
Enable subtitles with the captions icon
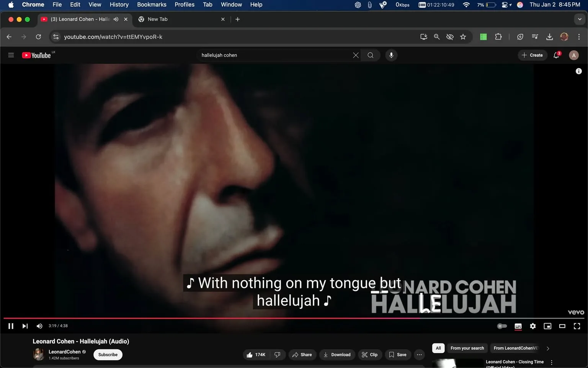[x=518, y=326]
